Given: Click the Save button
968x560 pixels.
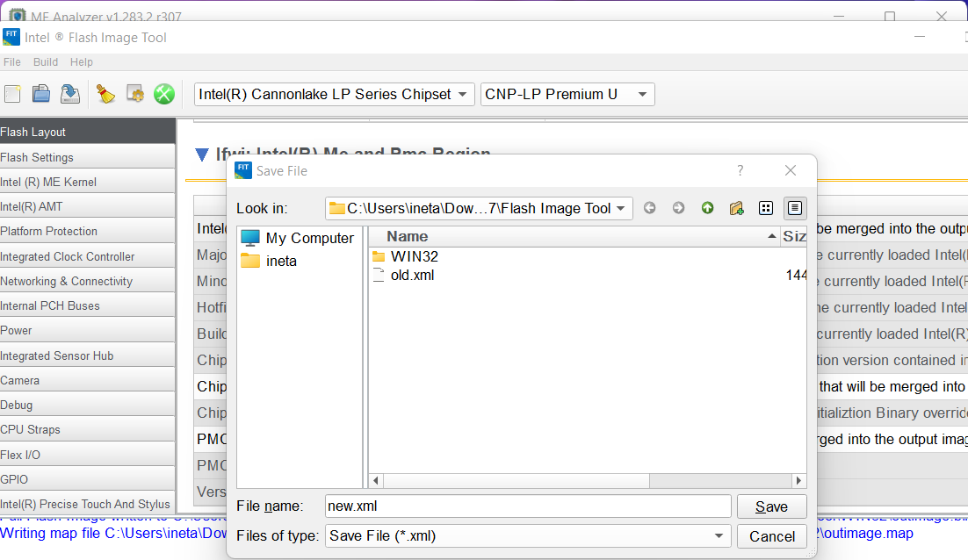Looking at the screenshot, I should coord(772,506).
